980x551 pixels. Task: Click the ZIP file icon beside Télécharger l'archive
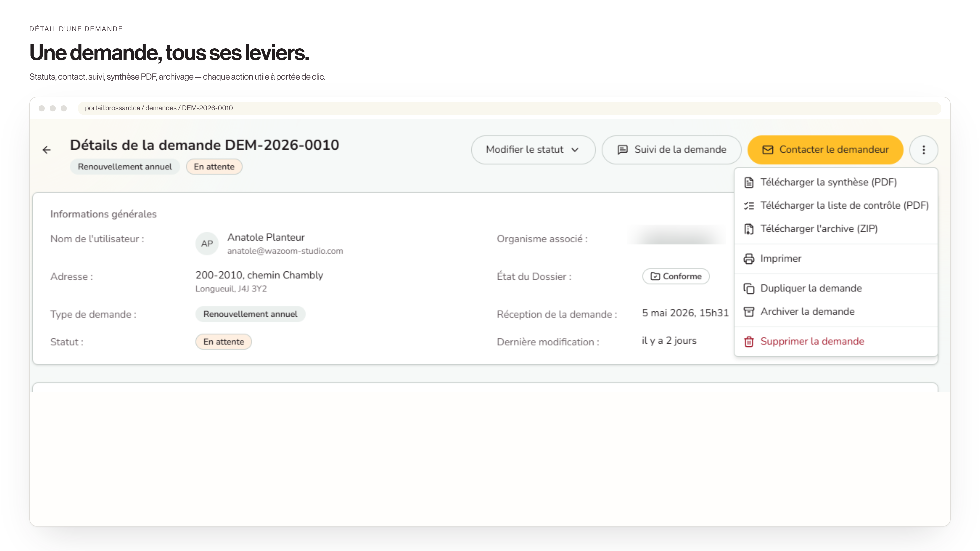point(749,229)
